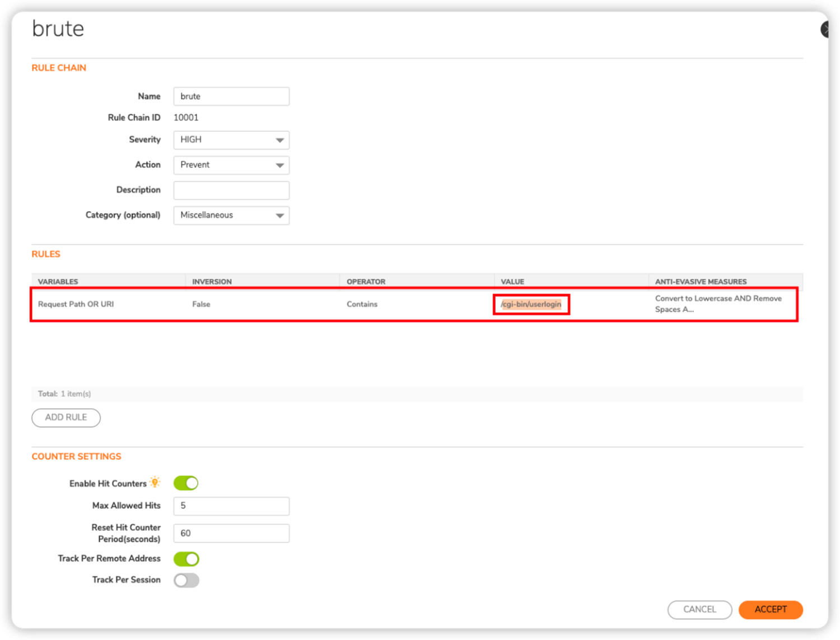Click the ACCEPT button
This screenshot has width=840, height=640.
[x=771, y=610]
